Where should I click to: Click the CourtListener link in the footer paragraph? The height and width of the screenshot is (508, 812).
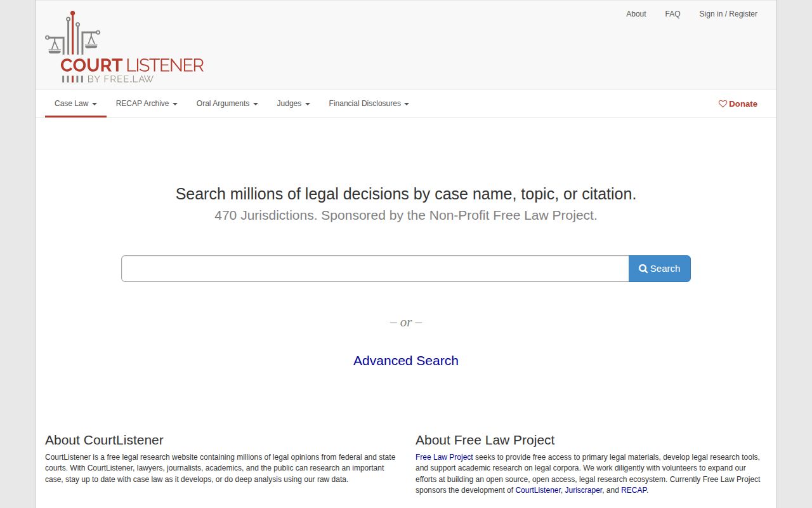538,490
